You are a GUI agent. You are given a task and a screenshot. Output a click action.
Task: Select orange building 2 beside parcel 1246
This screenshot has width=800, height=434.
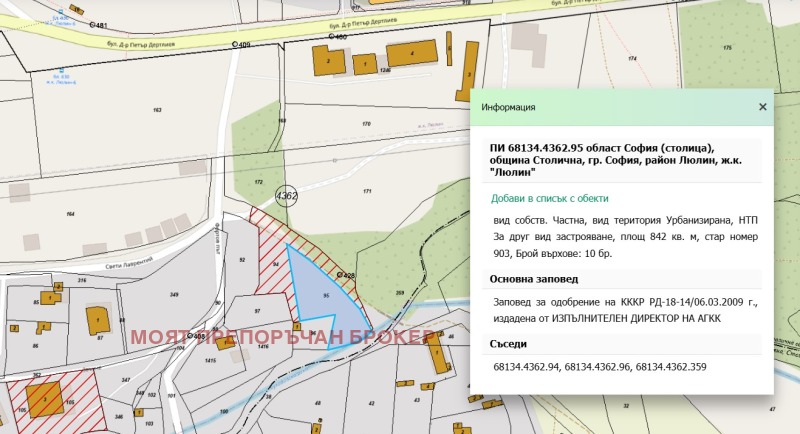click(328, 61)
